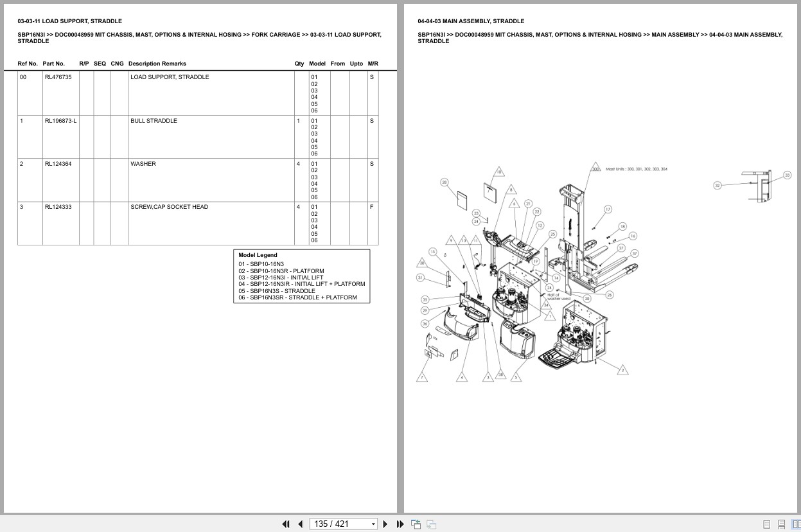801x532 pixels.
Task: Click legend entry 01 - SBP10-16N3
Action: point(261,264)
